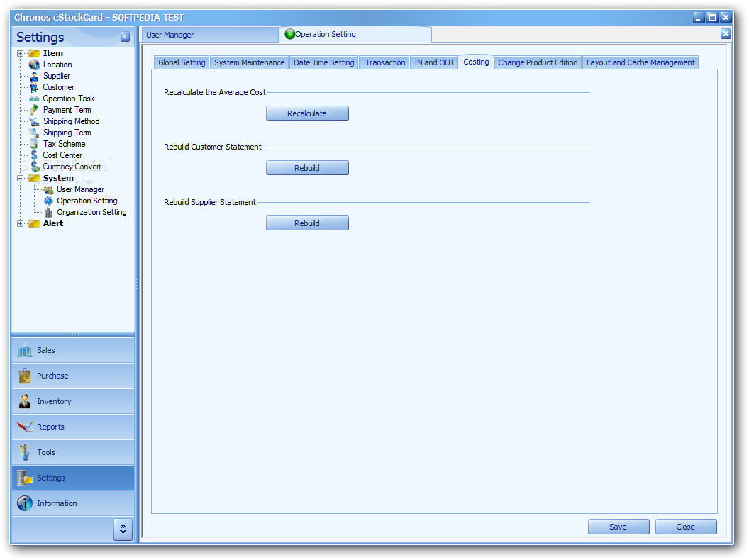Click the Location globe icon
The width and height of the screenshot is (749, 560).
point(34,65)
